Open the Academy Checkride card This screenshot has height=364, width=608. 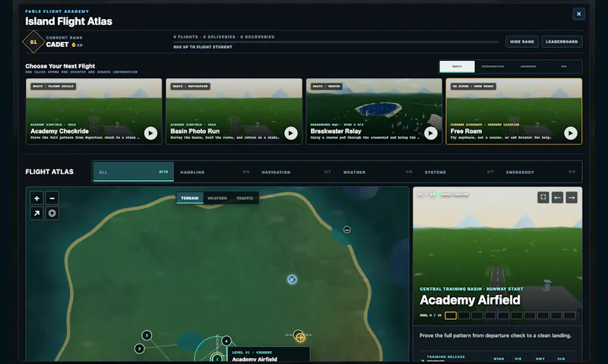point(93,111)
